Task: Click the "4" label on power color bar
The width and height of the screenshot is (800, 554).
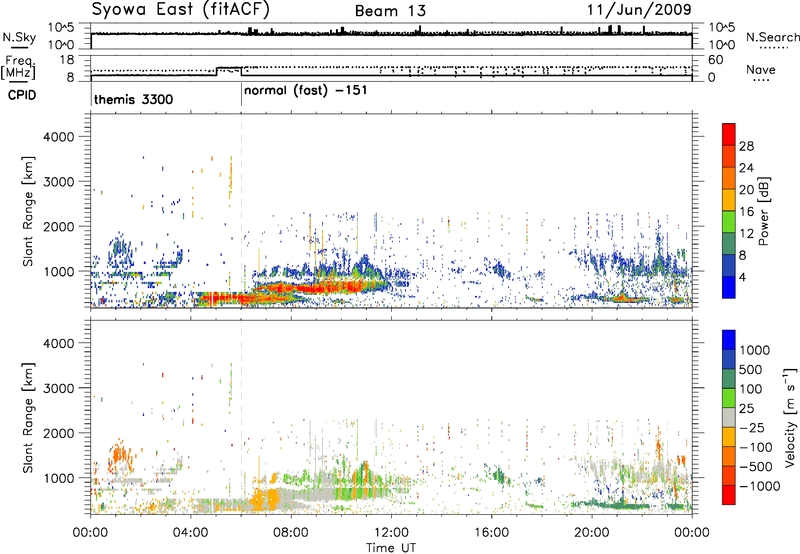Action: pyautogui.click(x=743, y=278)
